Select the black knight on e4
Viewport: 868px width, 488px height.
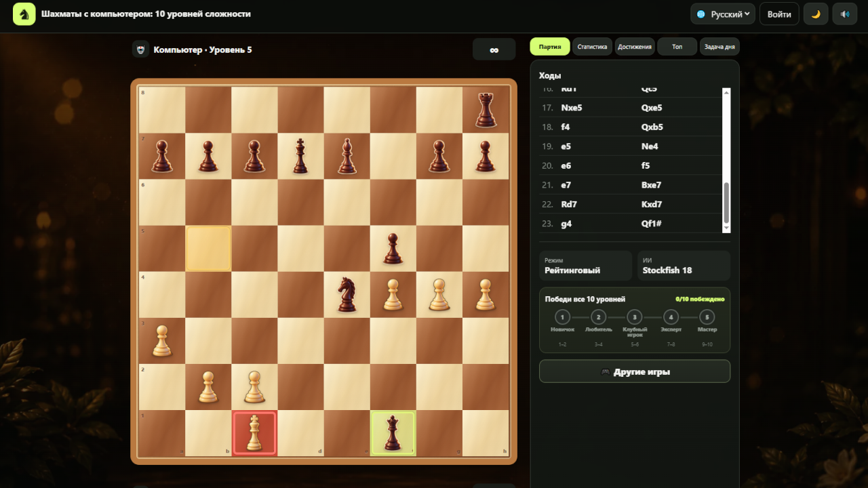pyautogui.click(x=347, y=295)
